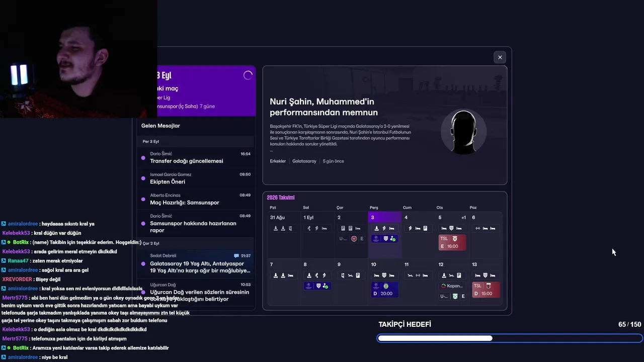Click the tactics board icon on 31 Ağu
The height and width of the screenshot is (362, 644).
(x=290, y=228)
